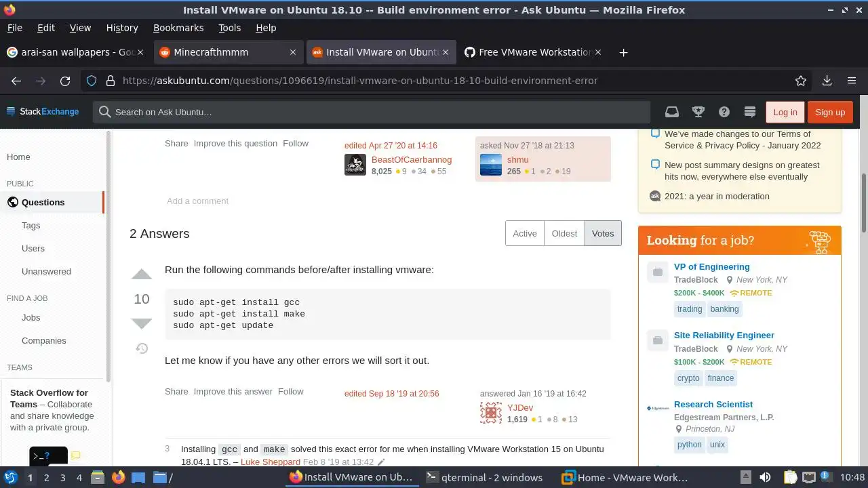Open the History menu
Viewport: 868px width, 488px height.
point(122,28)
